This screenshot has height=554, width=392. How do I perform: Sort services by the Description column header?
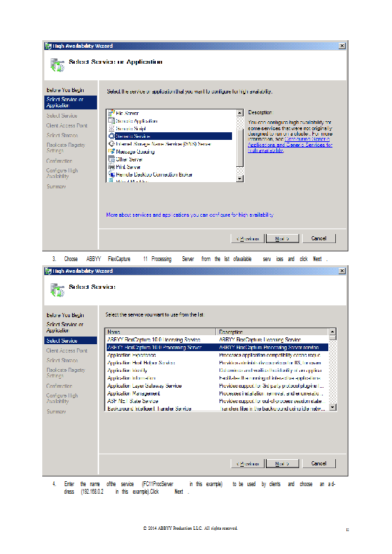(x=272, y=332)
